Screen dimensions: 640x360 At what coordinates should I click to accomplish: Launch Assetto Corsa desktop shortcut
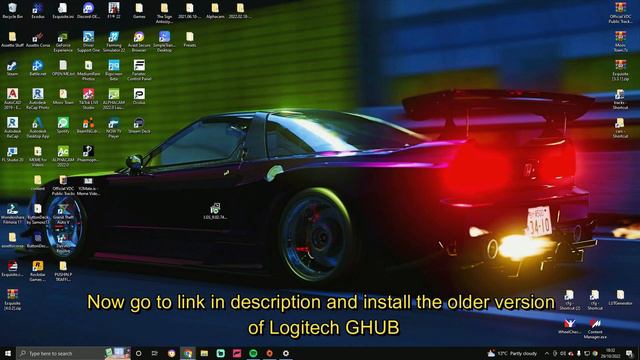click(x=38, y=40)
